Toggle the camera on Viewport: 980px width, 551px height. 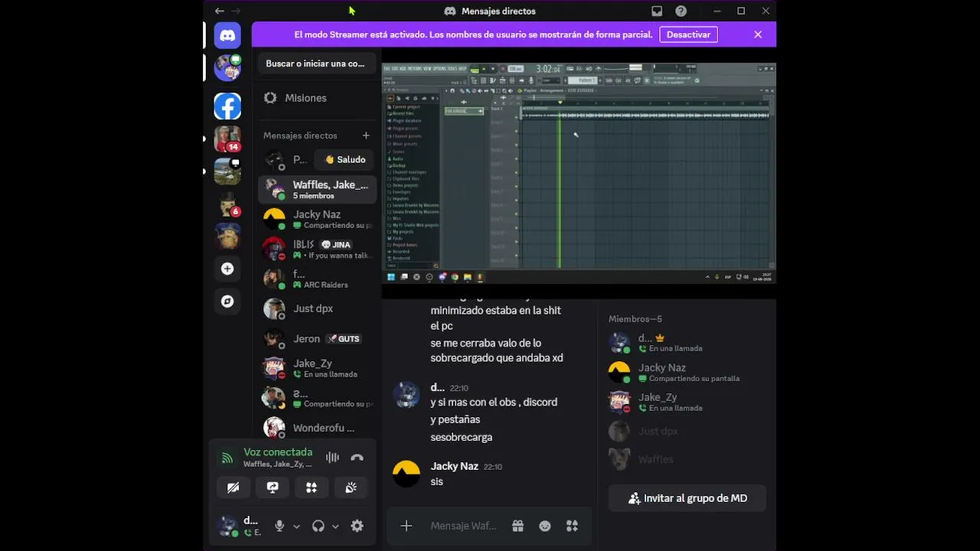[234, 487]
